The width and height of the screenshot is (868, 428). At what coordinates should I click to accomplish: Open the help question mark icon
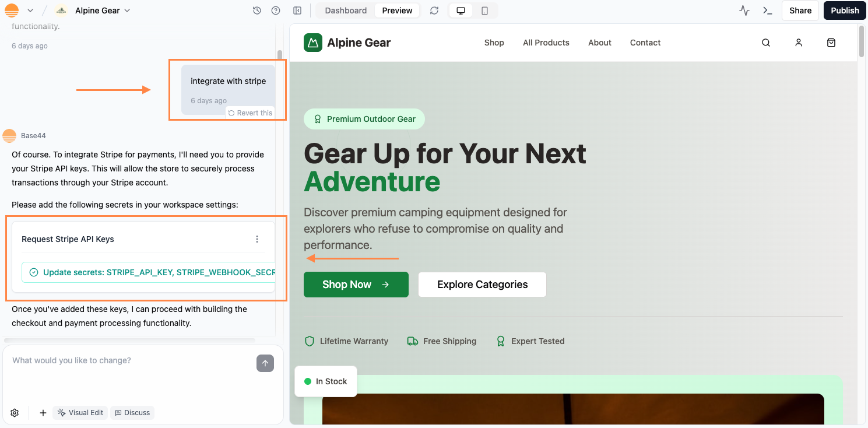(x=276, y=10)
